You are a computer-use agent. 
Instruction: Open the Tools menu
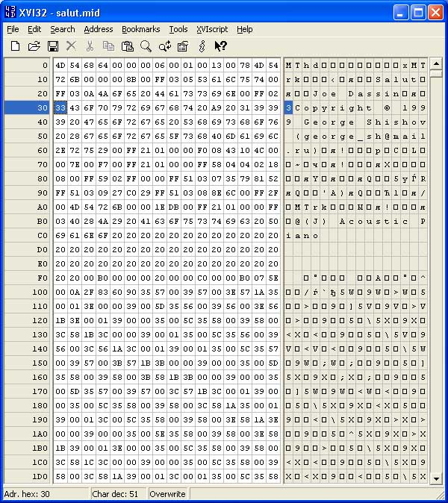178,29
